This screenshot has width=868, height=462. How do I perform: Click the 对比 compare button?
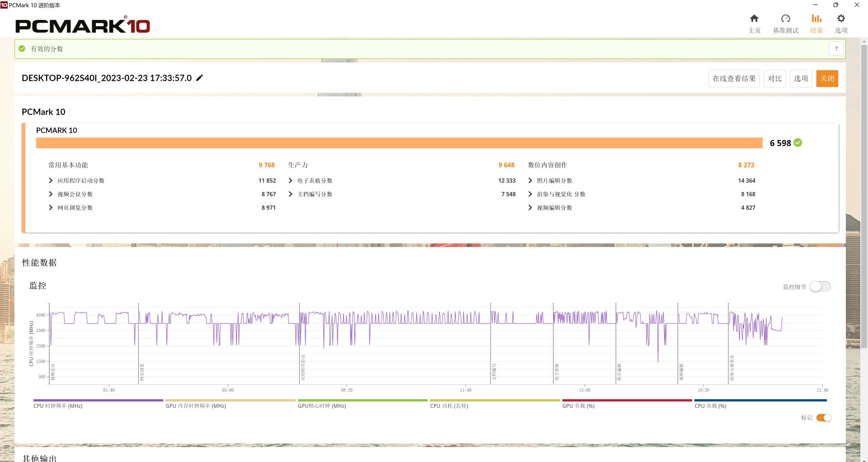774,79
